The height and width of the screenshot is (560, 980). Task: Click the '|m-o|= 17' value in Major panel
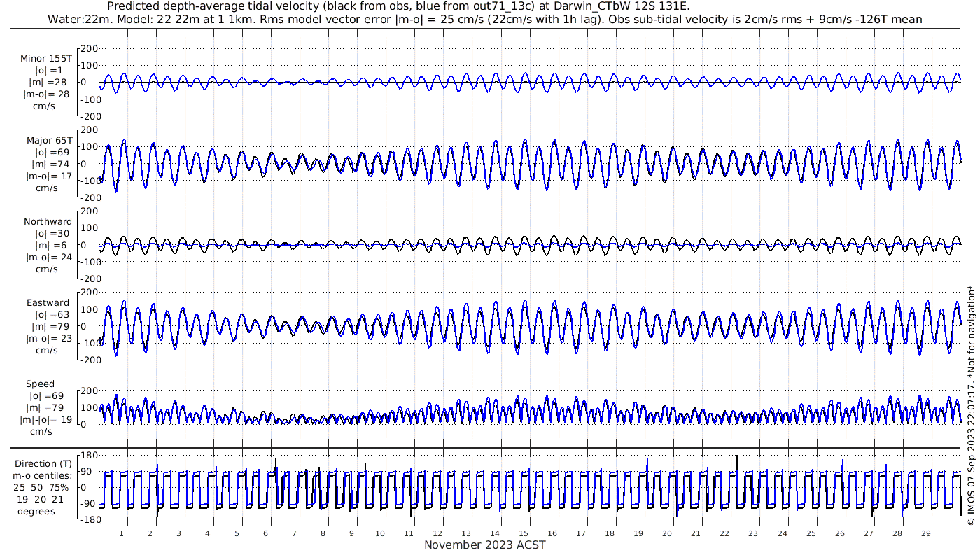coord(48,176)
